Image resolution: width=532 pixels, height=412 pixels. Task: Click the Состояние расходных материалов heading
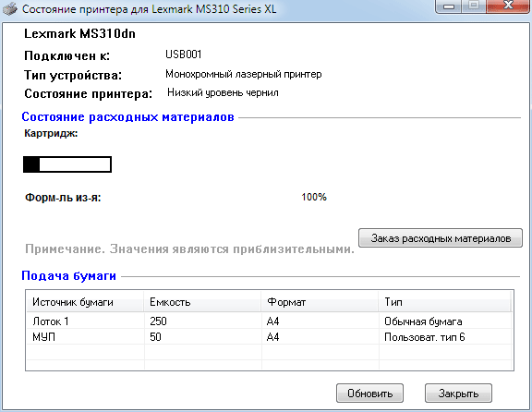(x=127, y=117)
